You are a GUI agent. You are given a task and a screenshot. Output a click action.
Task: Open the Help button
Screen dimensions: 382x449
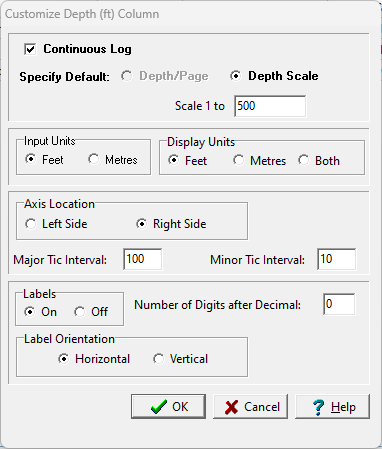click(x=332, y=407)
